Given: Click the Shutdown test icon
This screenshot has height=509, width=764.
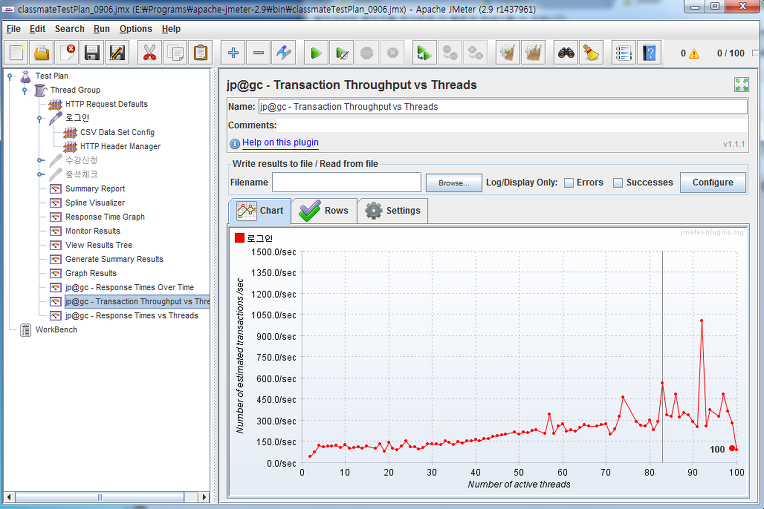Looking at the screenshot, I should [392, 53].
